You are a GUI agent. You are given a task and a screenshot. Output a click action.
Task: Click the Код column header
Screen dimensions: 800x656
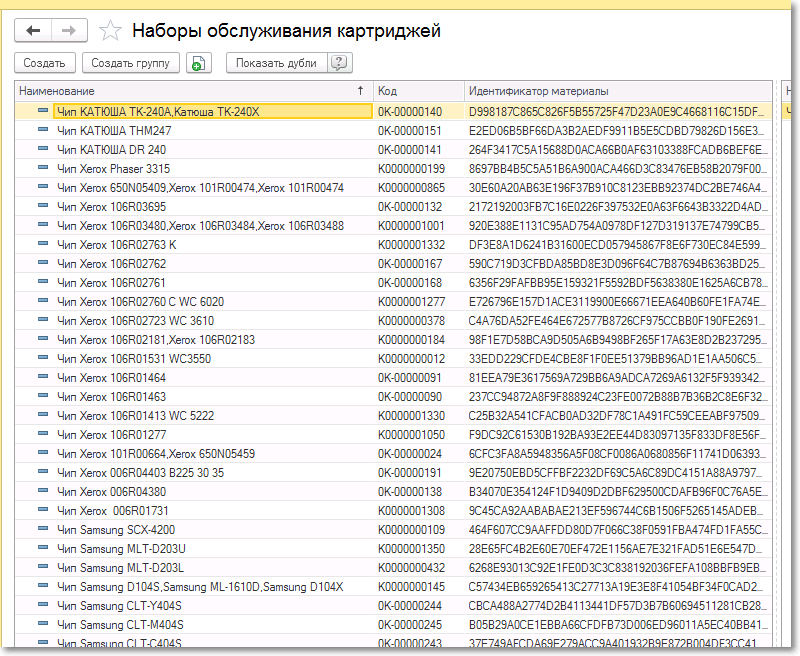point(418,90)
